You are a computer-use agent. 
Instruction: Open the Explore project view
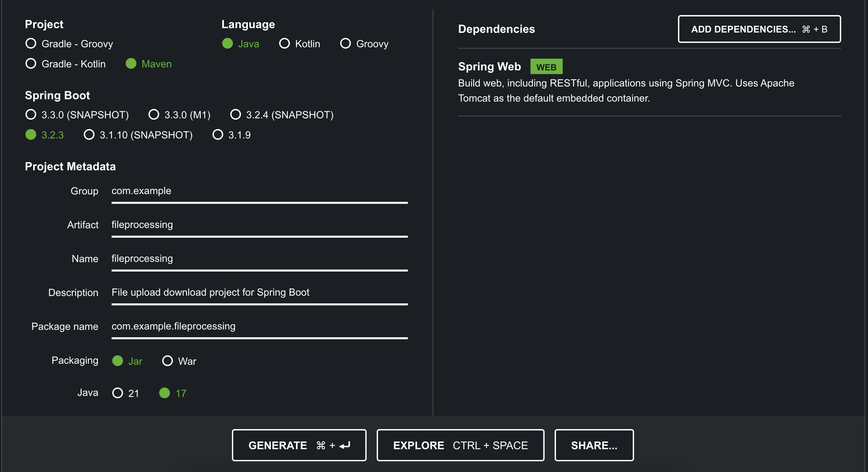tap(460, 446)
